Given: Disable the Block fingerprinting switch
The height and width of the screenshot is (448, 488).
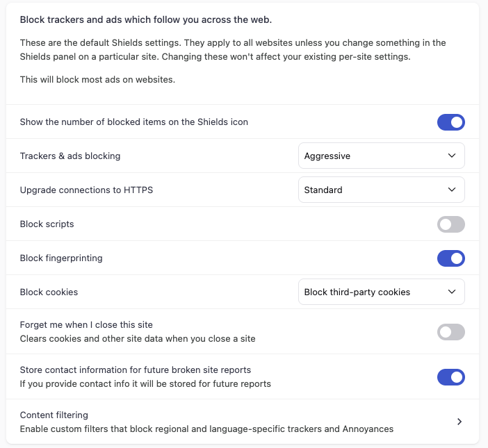Looking at the screenshot, I should coord(450,258).
